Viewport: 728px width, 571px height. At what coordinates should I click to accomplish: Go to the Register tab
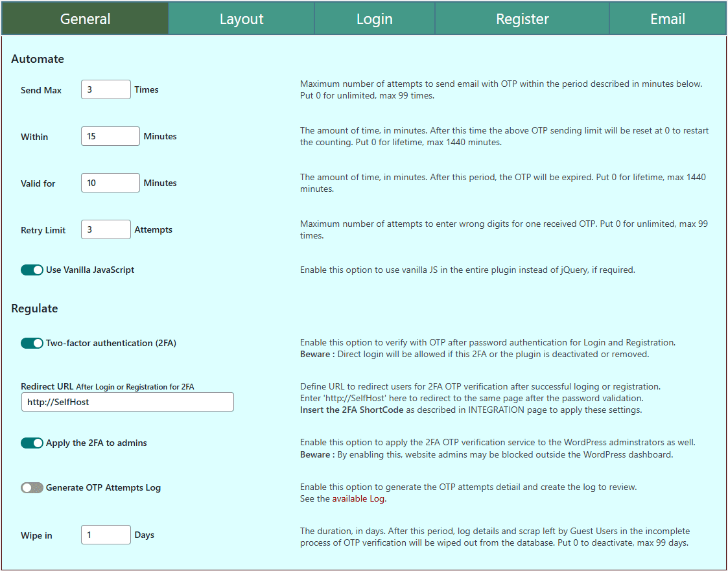[522, 19]
